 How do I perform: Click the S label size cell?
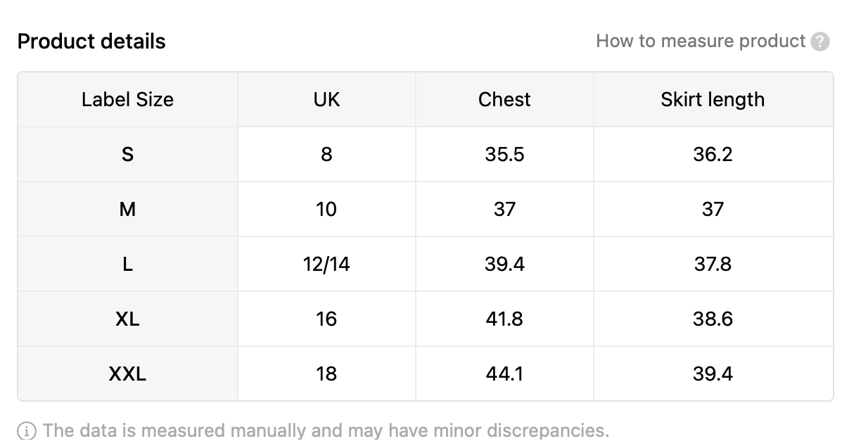pyautogui.click(x=128, y=154)
